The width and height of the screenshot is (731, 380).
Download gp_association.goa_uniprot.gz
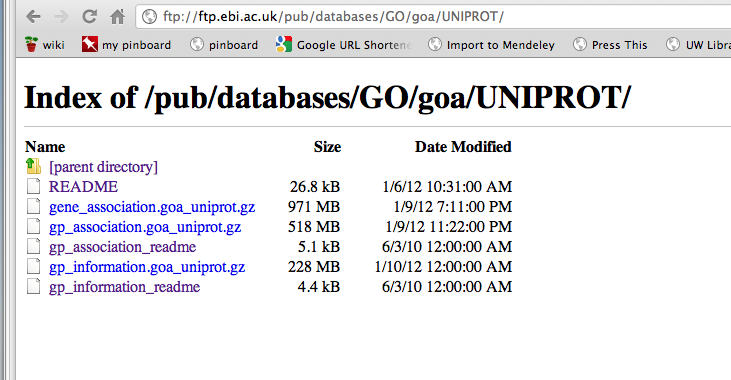coord(145,227)
